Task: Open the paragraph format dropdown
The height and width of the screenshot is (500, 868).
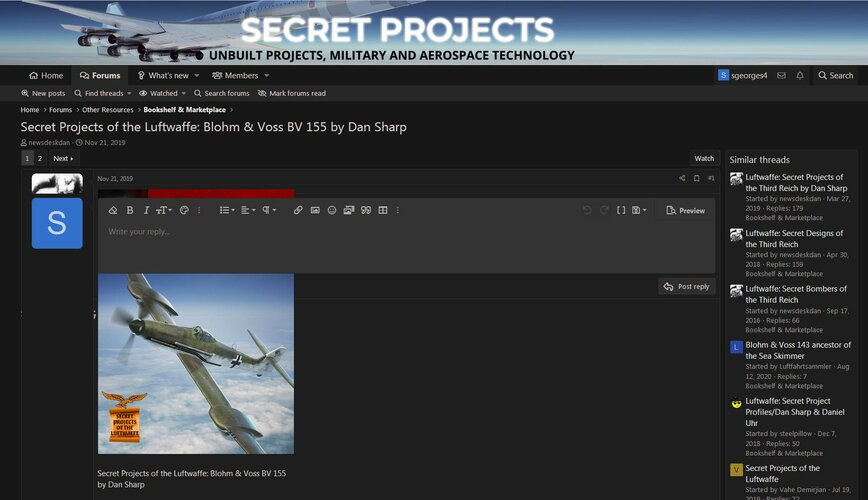Action: point(269,210)
